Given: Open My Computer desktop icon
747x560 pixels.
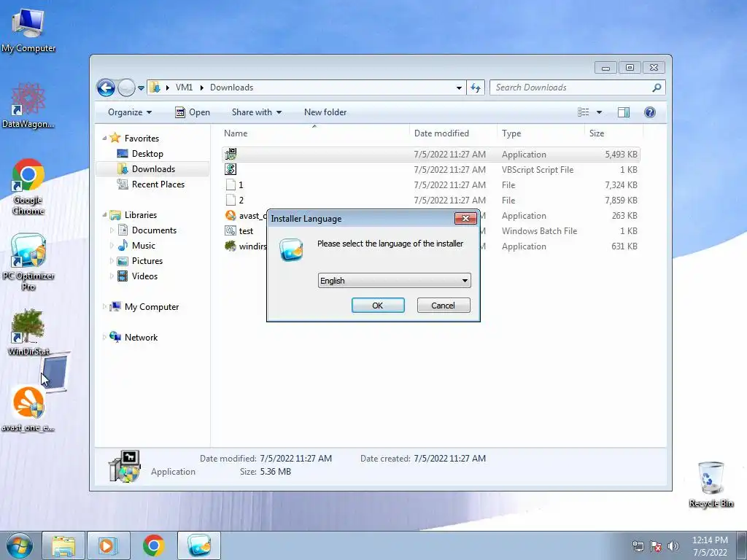Looking at the screenshot, I should (x=28, y=29).
